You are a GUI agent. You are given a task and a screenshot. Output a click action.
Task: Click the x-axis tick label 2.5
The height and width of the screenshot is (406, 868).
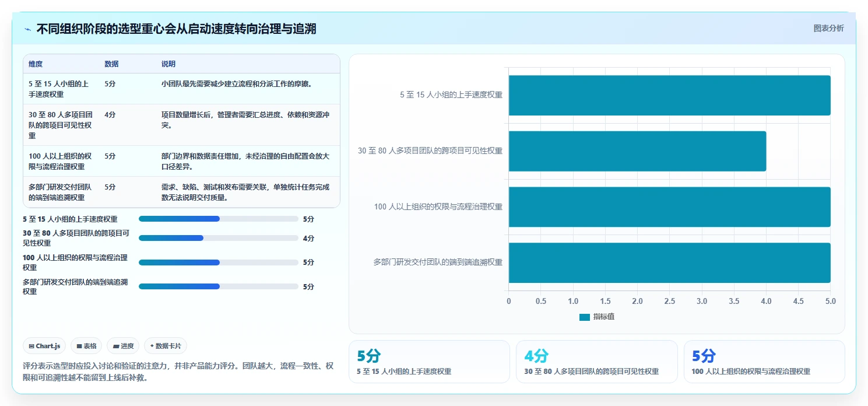click(x=669, y=301)
